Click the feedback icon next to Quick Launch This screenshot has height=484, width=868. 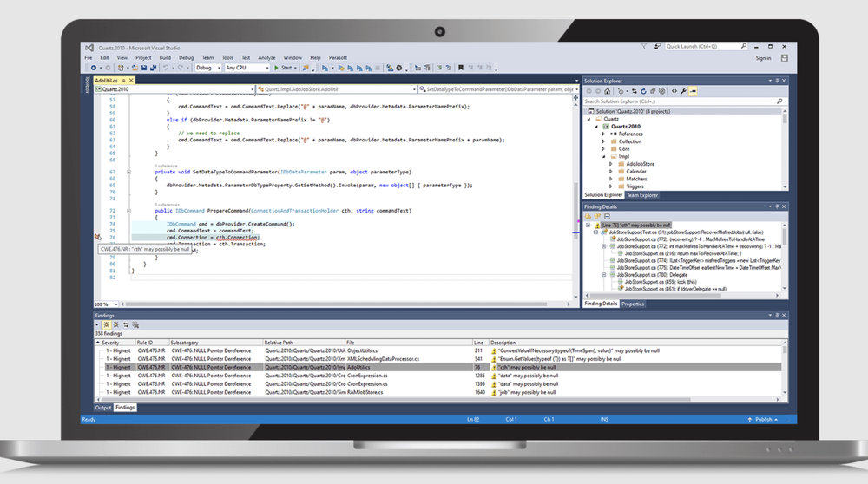pos(657,47)
